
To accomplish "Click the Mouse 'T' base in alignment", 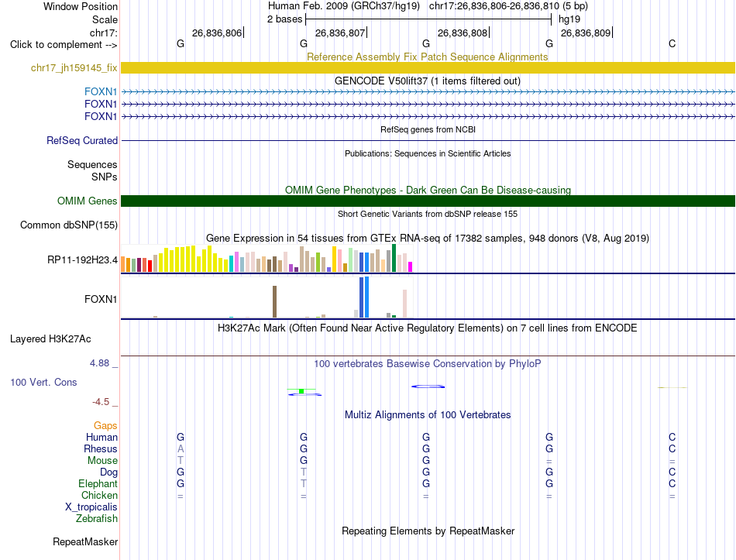I will [x=181, y=461].
